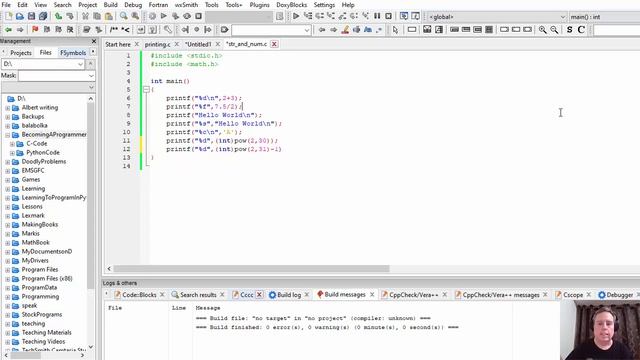The width and height of the screenshot is (640, 360).
Task: Click the Build gear icon
Action: point(152,16)
